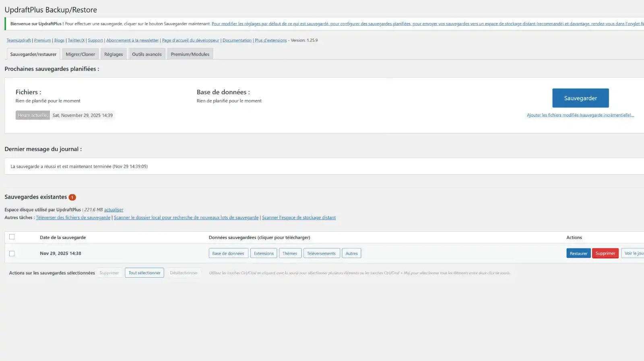Viewport: 644px width, 361px height.
Task: Switch to the Réglages tab
Action: 113,54
